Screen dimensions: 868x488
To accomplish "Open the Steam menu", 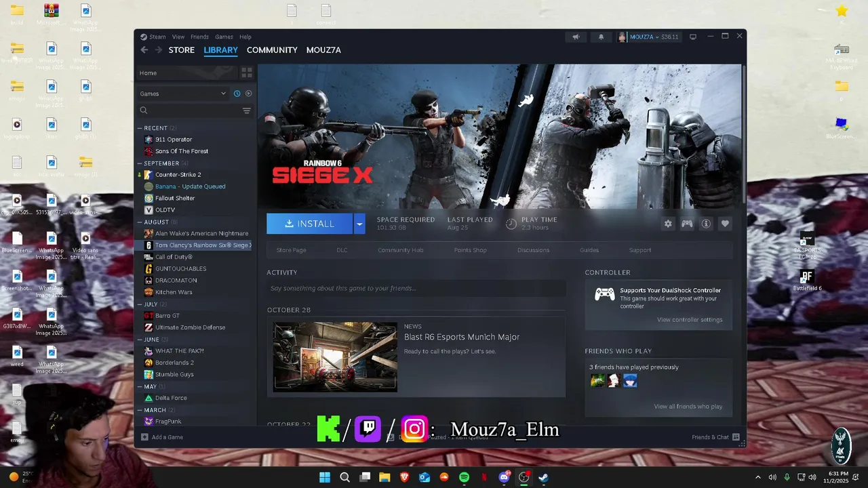I will click(157, 37).
